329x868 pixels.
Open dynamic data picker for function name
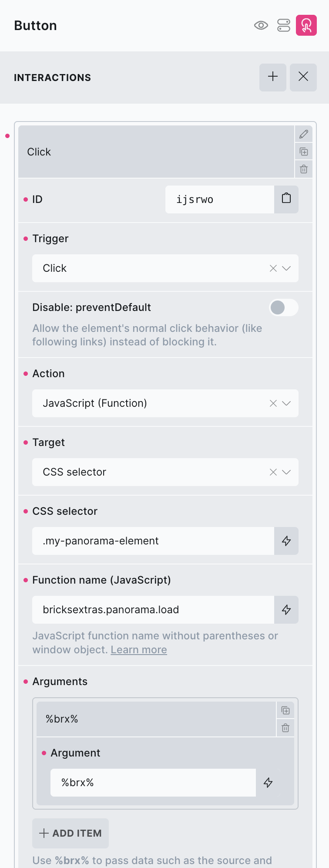click(x=286, y=610)
